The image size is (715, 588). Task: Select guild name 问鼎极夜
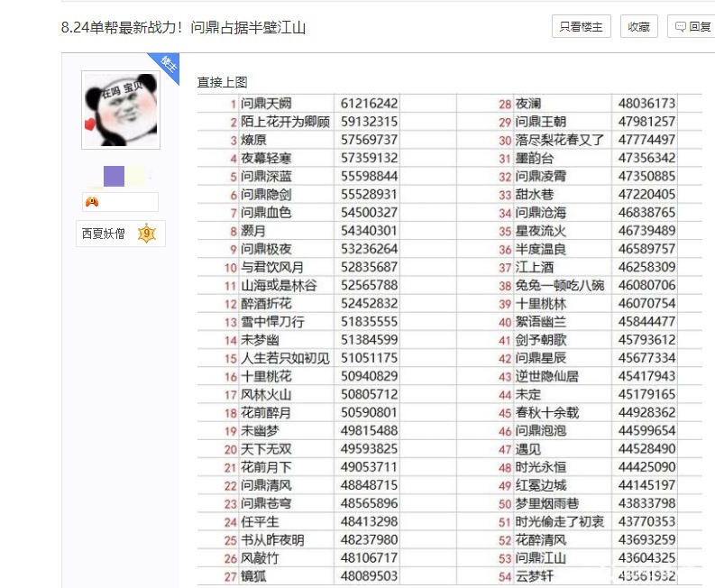pos(266,249)
